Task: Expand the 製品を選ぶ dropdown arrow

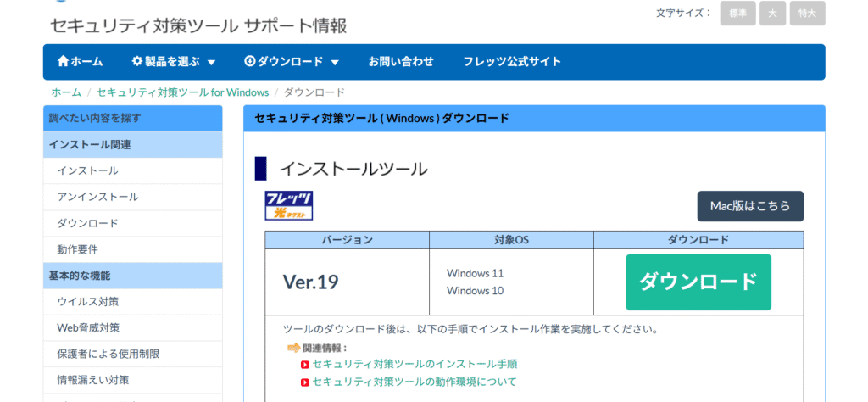Action: (x=211, y=63)
